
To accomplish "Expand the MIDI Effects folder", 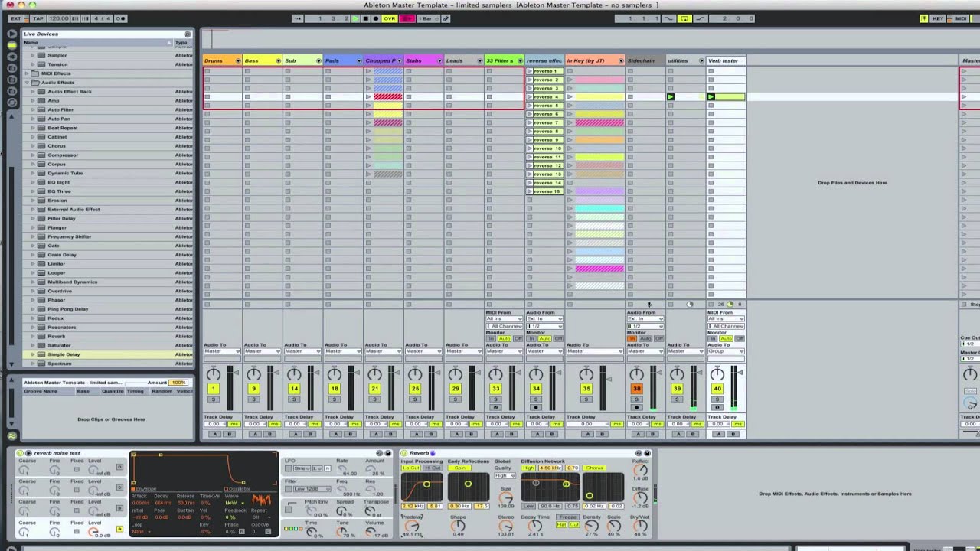I will (x=27, y=73).
